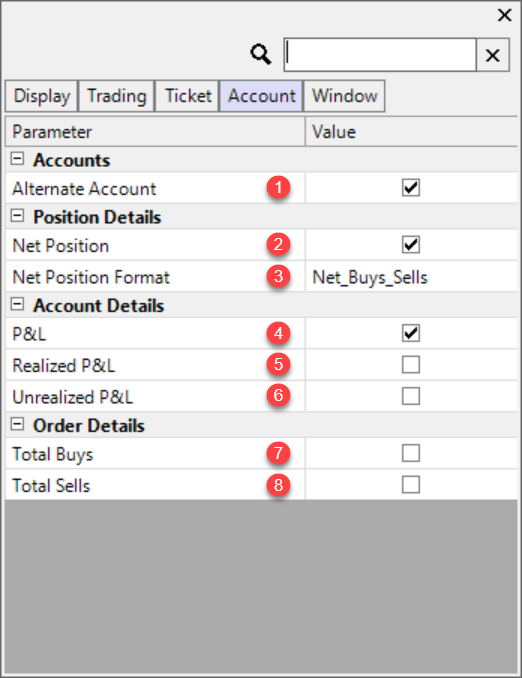Open the Net_Buys_Sells format value
Viewport: 522px width, 678px height.
[411, 277]
